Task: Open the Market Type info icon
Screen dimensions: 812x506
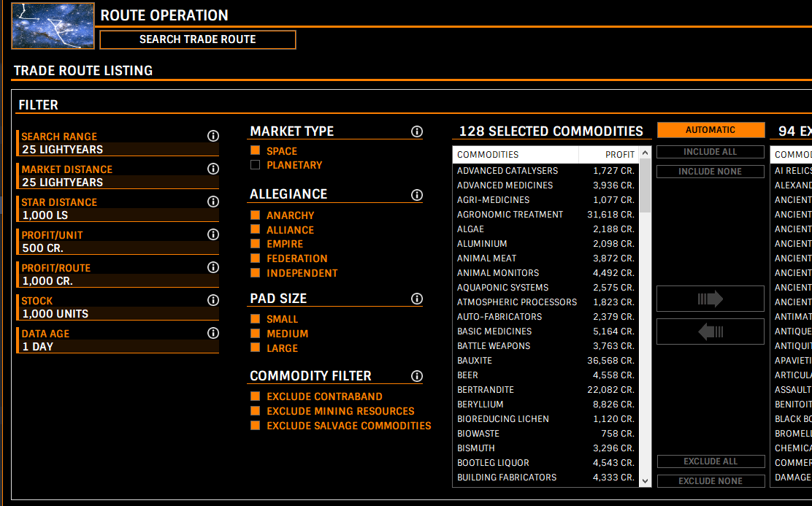Action: click(417, 131)
